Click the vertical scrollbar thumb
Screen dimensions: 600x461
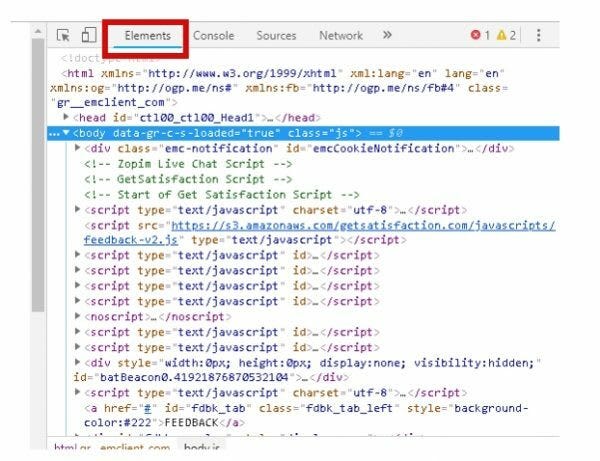tap(38, 175)
